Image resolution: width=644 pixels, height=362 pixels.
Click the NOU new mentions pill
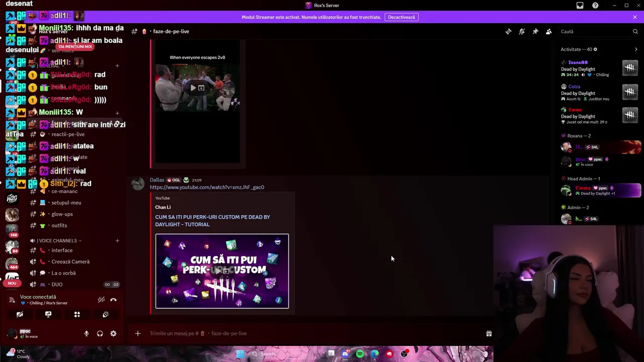click(12, 283)
